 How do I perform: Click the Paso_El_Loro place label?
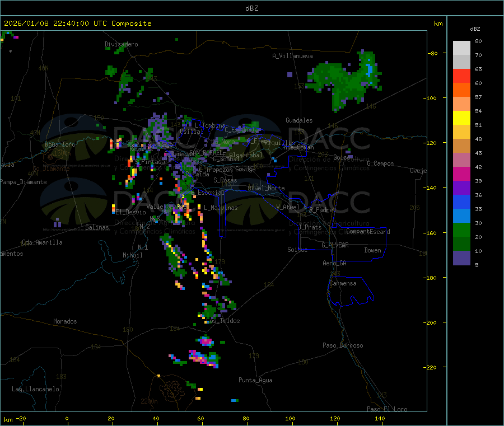point(387,409)
